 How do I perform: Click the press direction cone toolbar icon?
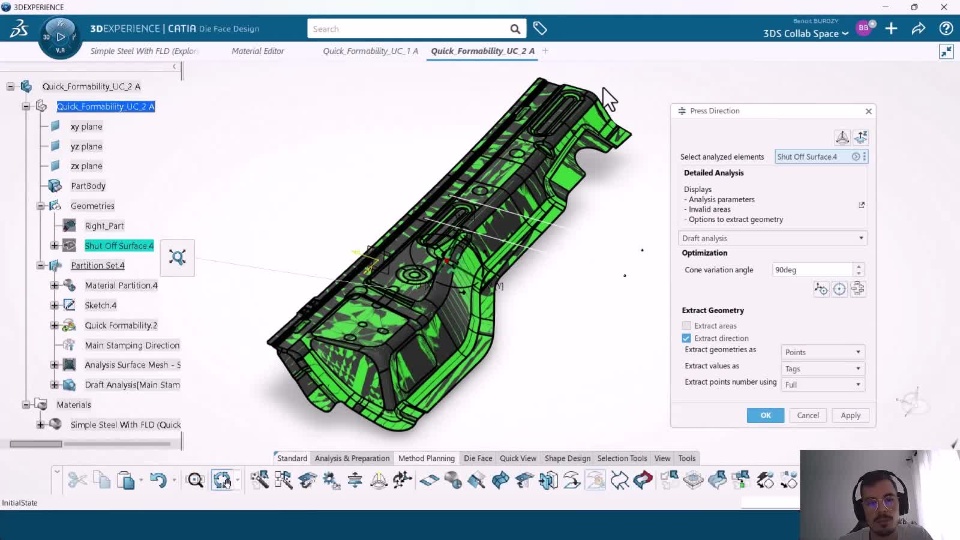(378, 480)
